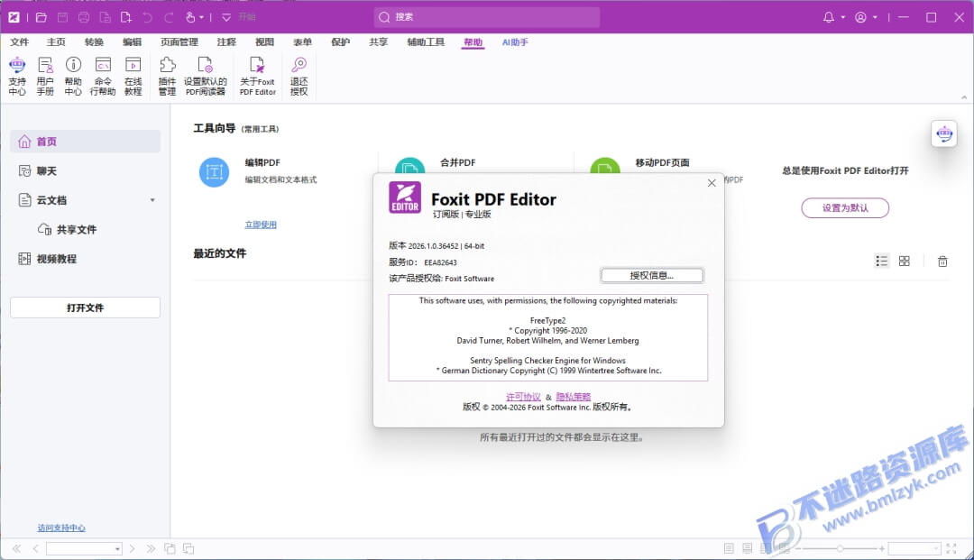Image resolution: width=974 pixels, height=560 pixels.
Task: Open the notification bell dropdown arrow
Action: click(843, 17)
